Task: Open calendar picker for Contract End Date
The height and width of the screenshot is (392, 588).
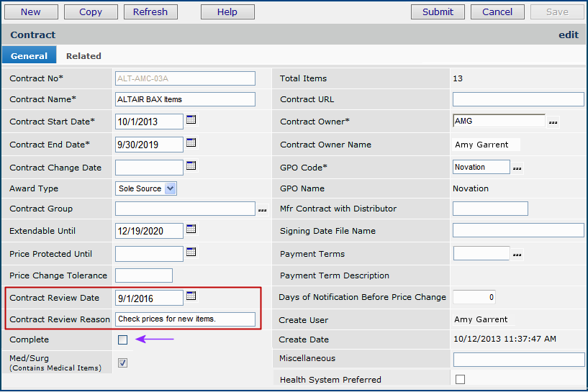Action: (191, 143)
